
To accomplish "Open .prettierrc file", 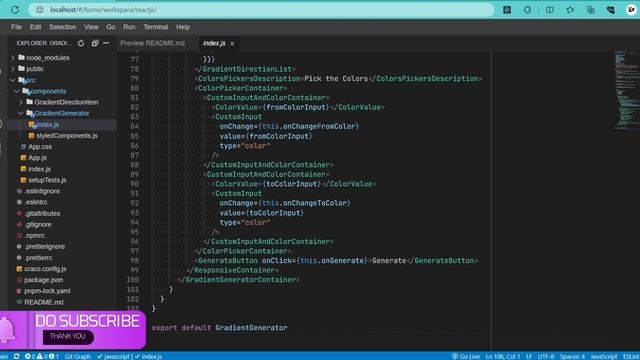I will click(x=38, y=258).
